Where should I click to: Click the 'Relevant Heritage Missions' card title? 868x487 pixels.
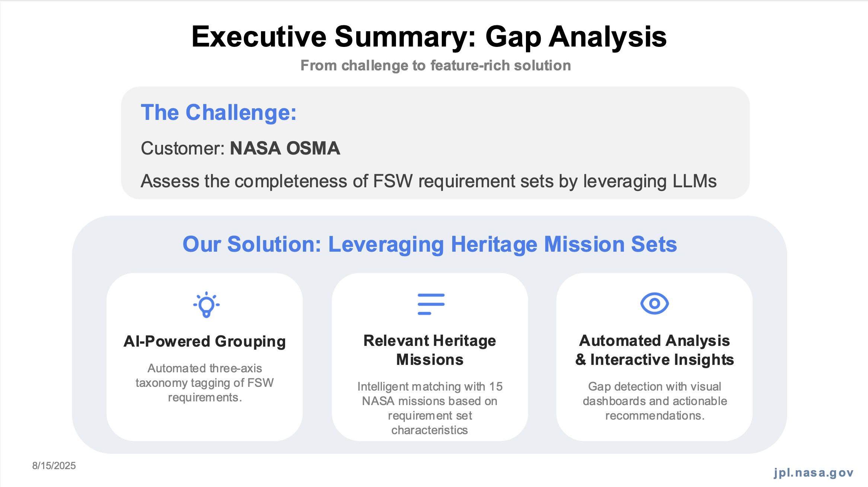[x=430, y=350]
